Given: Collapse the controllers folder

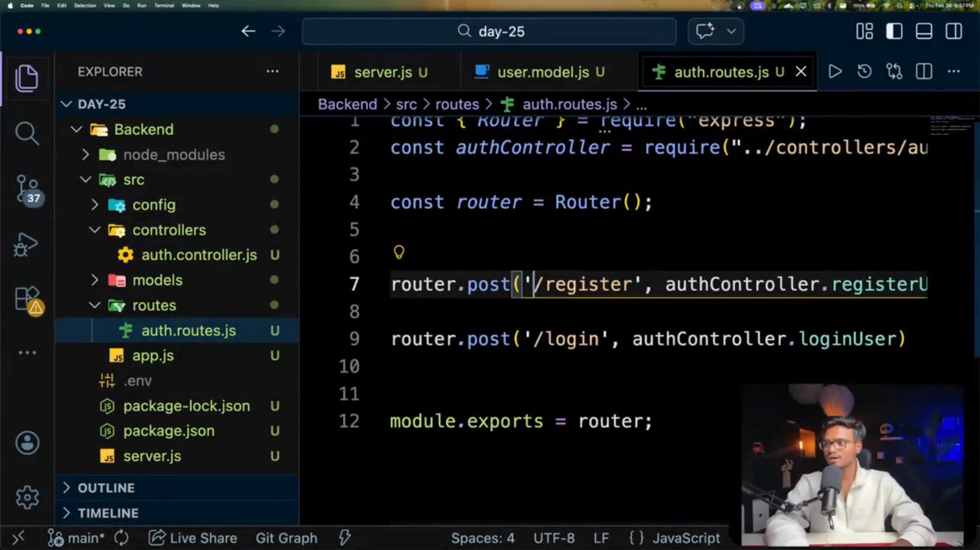Looking at the screenshot, I should [95, 230].
